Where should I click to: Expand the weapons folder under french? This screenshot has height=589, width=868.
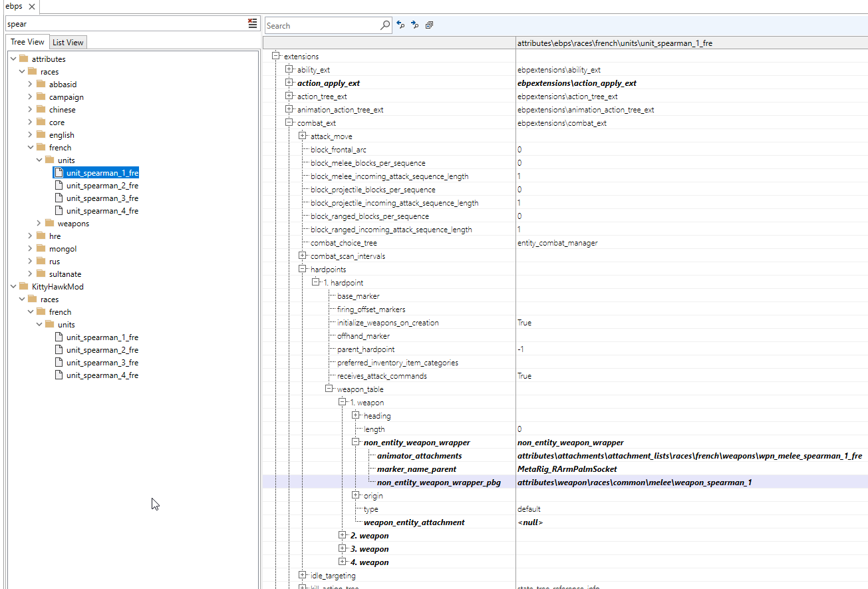point(39,223)
